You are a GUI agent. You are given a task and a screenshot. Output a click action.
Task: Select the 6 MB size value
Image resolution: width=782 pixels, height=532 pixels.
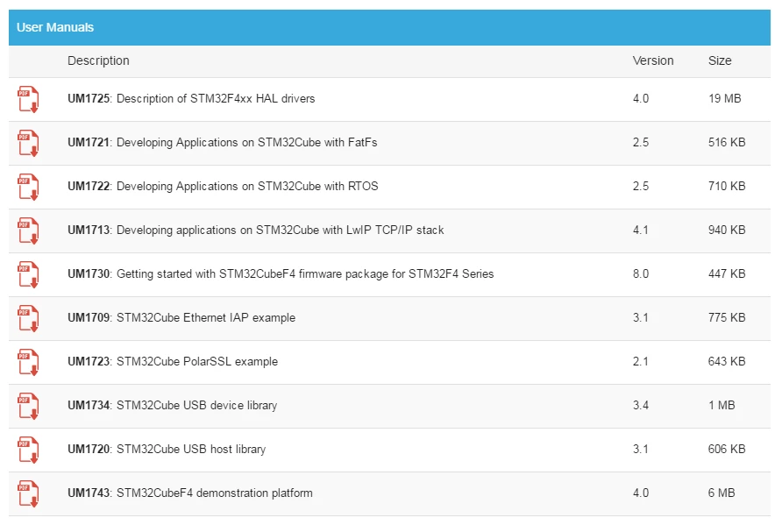click(x=722, y=493)
